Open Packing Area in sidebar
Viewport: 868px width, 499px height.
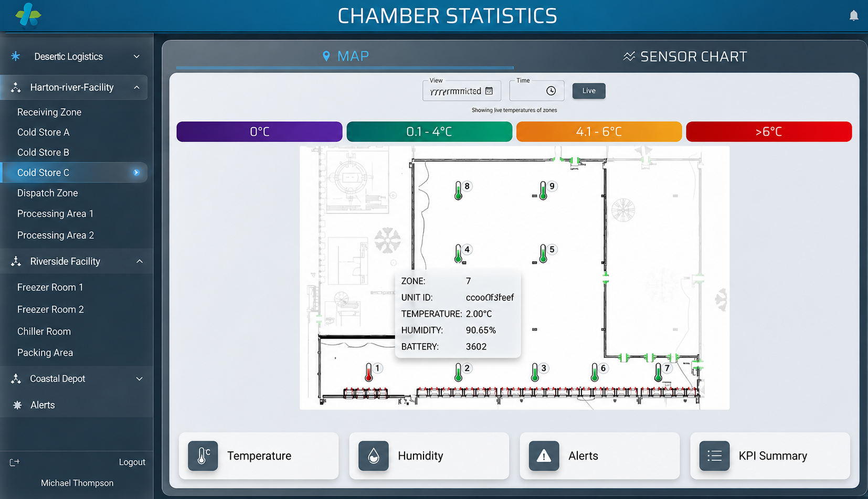[x=45, y=353]
